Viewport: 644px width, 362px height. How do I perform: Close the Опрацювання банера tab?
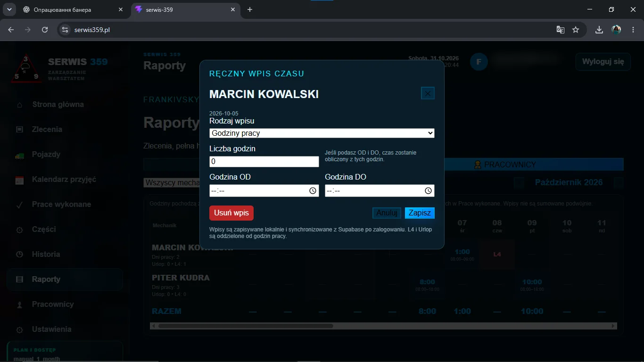pyautogui.click(x=120, y=9)
